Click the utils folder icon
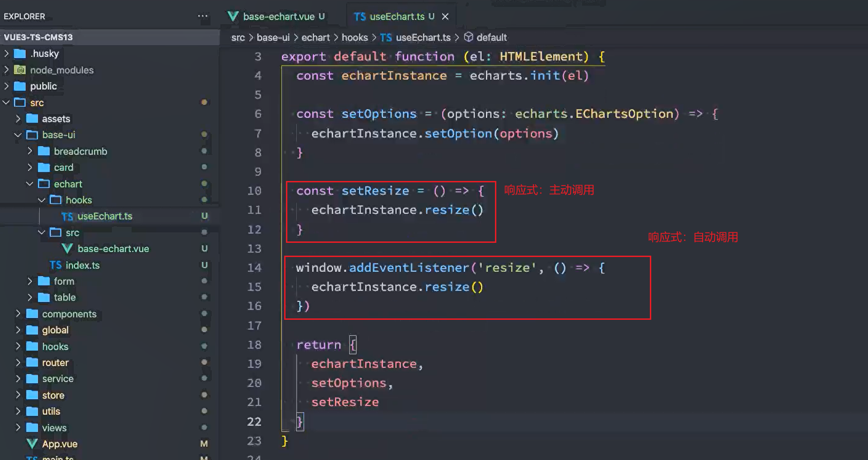Viewport: 868px width, 460px height. click(x=32, y=411)
